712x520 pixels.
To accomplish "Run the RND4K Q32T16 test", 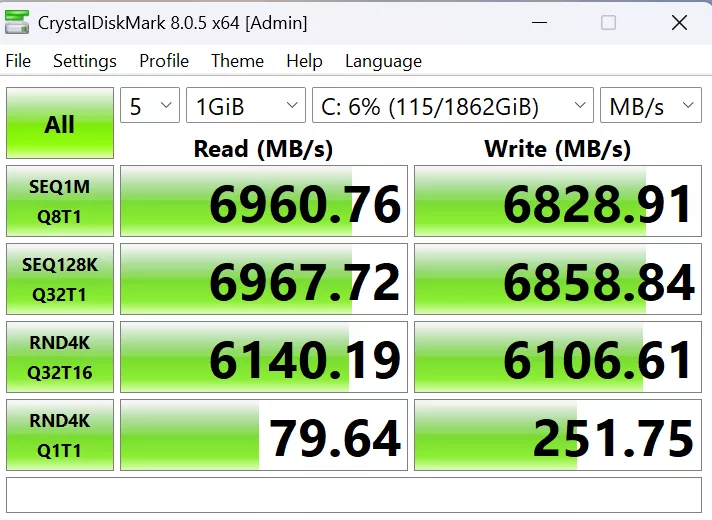I will 60,357.
